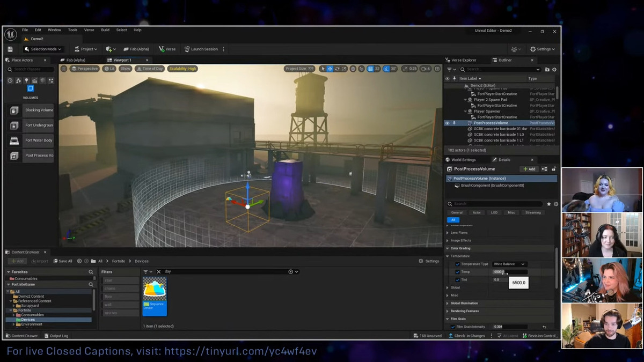Screen dimensions: 644x362
Task: Open the File menu
Action: point(25,30)
